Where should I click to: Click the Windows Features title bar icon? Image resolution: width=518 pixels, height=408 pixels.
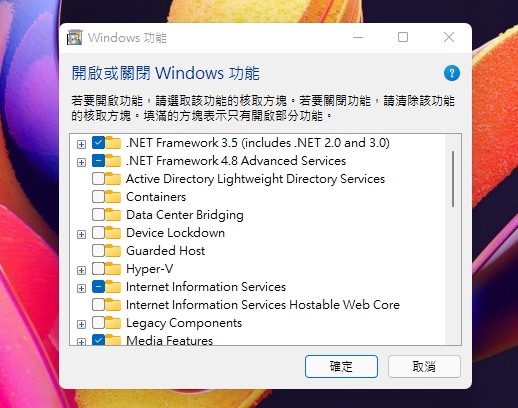coord(75,37)
